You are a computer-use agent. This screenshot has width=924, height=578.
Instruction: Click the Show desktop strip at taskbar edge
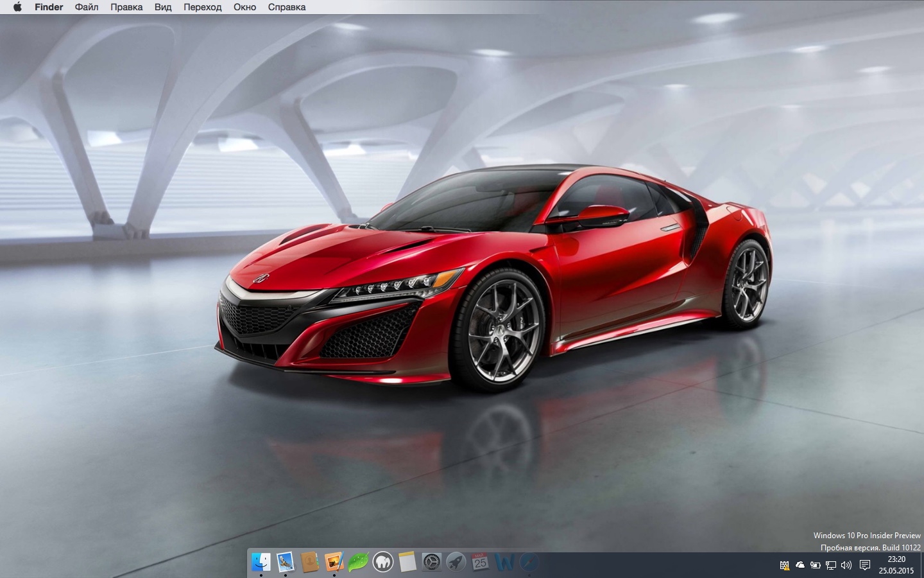(922, 565)
